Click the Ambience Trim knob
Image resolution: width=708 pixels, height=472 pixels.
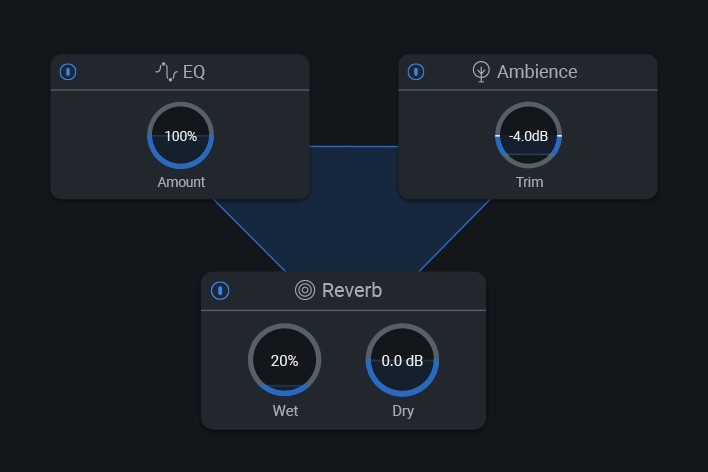528,136
